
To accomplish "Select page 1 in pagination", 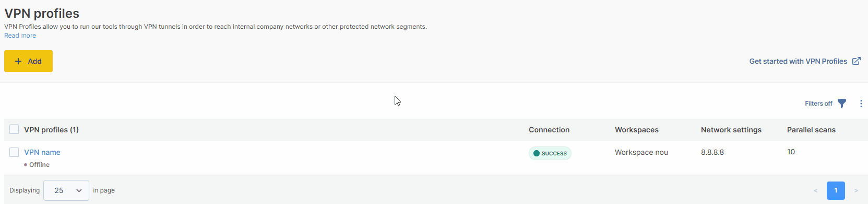I will click(836, 190).
